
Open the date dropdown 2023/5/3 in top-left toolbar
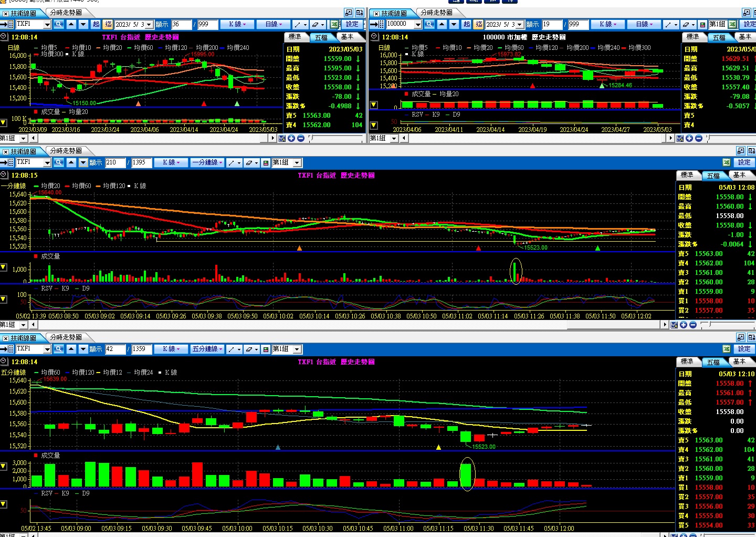[149, 24]
